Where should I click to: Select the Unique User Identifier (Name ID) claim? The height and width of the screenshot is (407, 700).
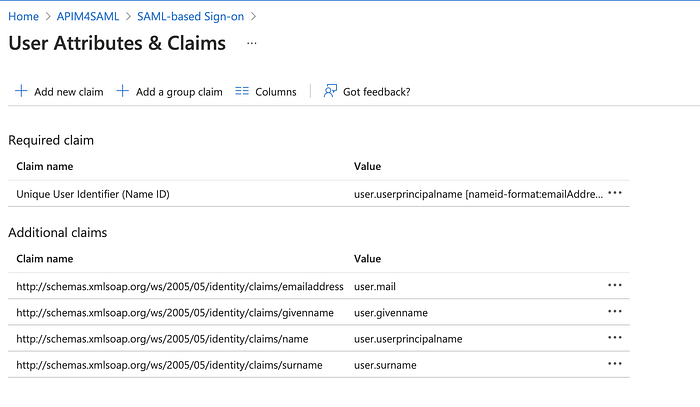[x=93, y=194]
